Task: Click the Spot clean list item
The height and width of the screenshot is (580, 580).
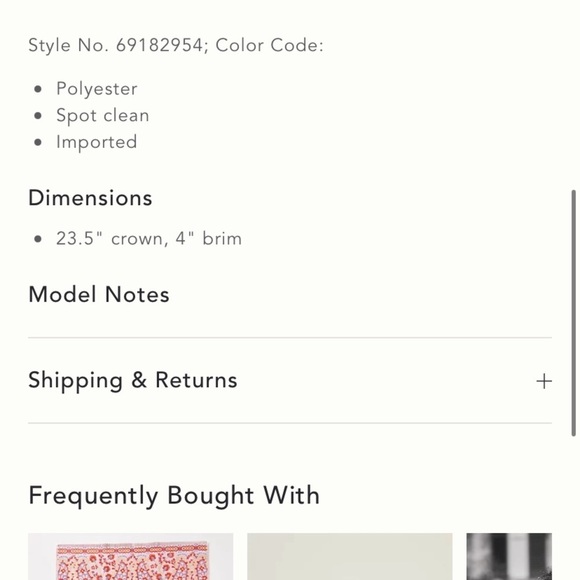Action: (x=103, y=115)
